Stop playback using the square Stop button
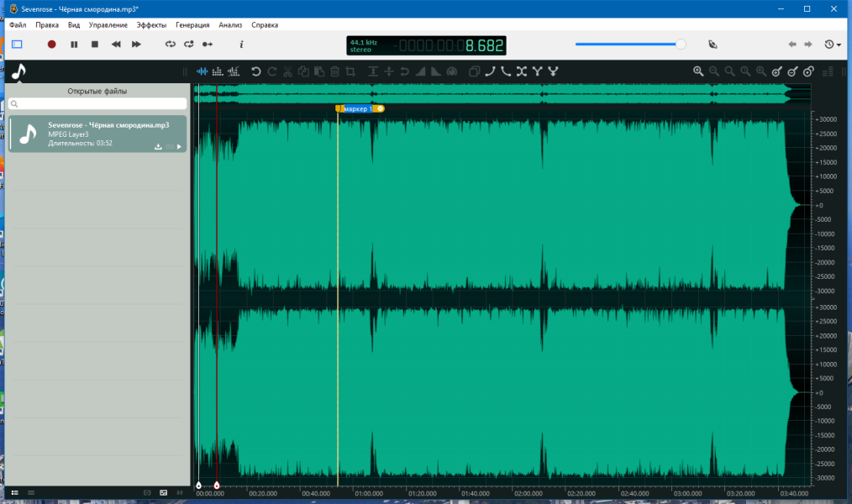This screenshot has height=504, width=852. click(x=95, y=45)
